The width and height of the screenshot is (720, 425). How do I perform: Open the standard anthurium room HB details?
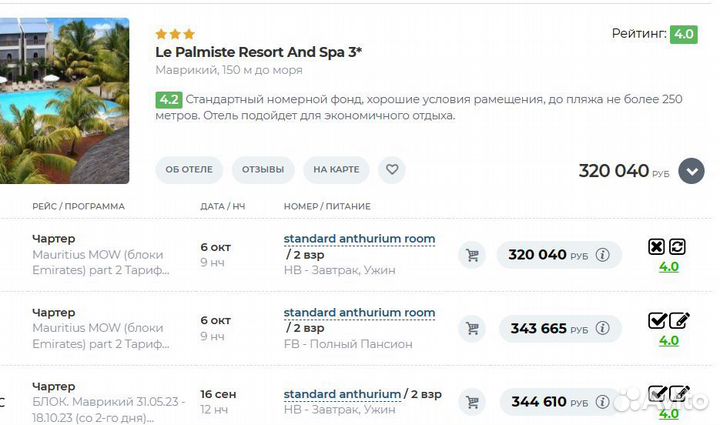[x=359, y=239]
